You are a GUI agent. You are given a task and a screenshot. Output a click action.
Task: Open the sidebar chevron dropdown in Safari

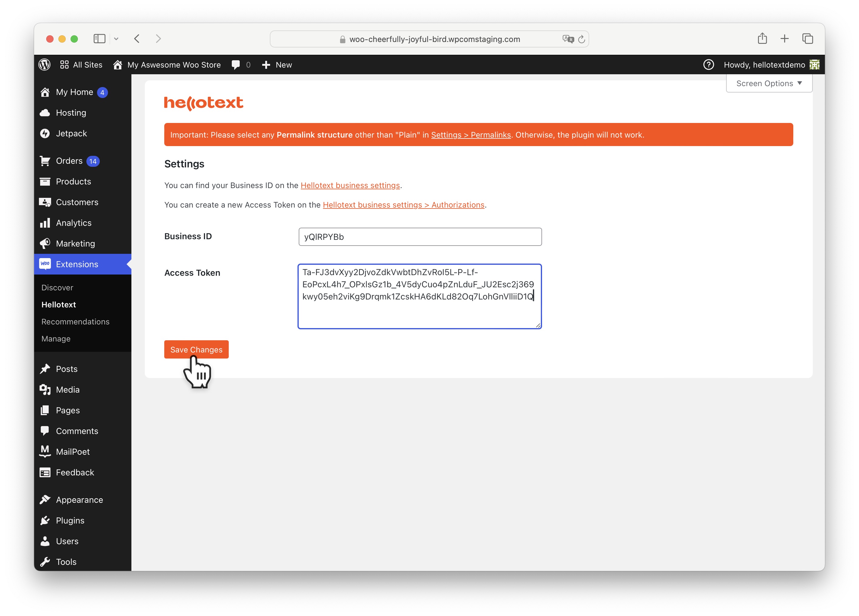point(116,39)
